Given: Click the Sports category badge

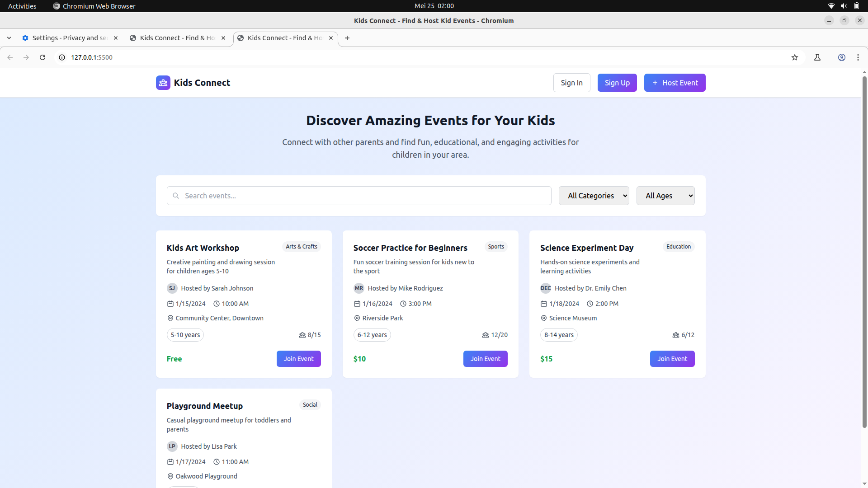Looking at the screenshot, I should pyautogui.click(x=496, y=247).
